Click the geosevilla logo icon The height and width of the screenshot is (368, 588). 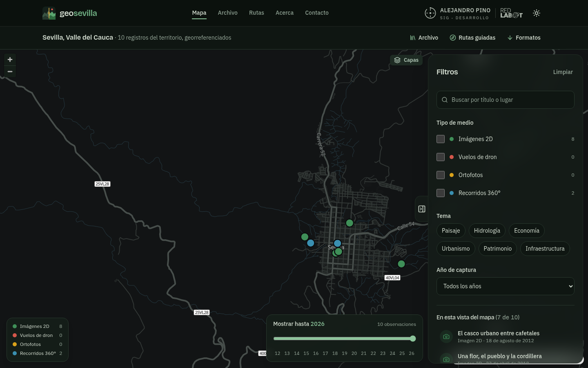[x=49, y=13]
